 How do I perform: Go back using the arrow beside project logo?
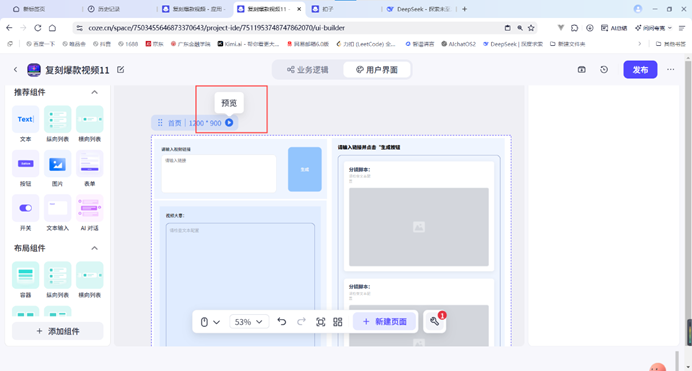15,70
